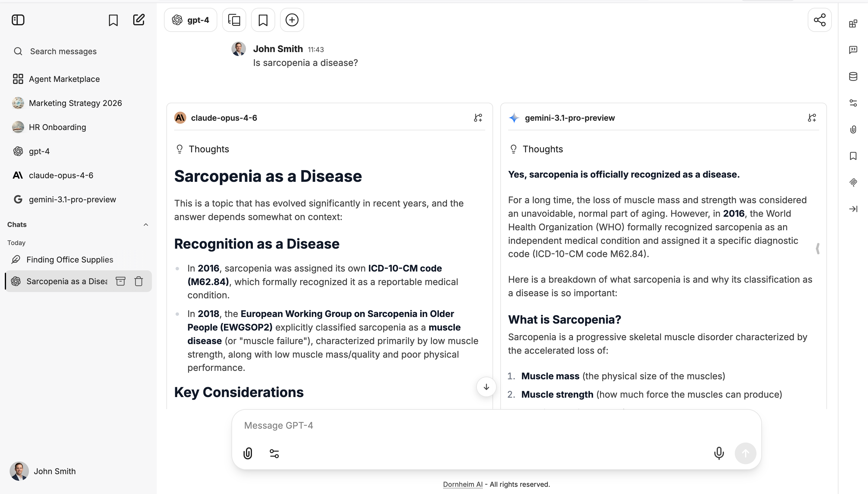Toggle message settings with the sliders icon
The image size is (868, 494).
pyautogui.click(x=274, y=453)
